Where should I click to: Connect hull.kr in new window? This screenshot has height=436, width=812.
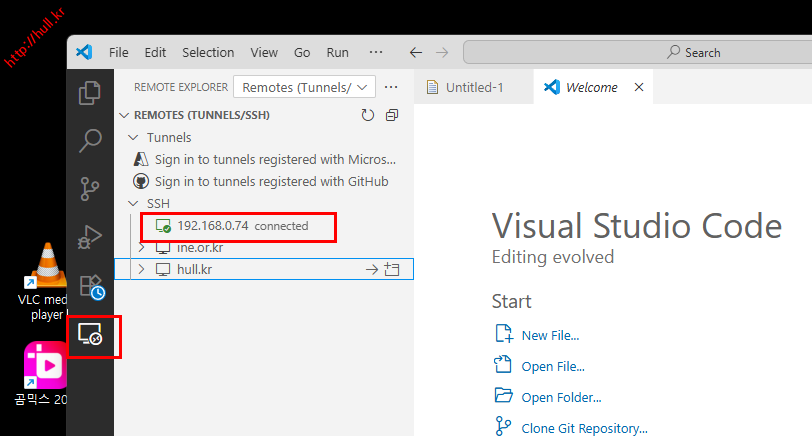[x=391, y=270]
